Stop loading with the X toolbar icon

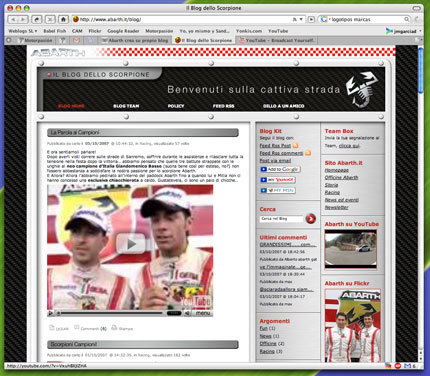50,19
